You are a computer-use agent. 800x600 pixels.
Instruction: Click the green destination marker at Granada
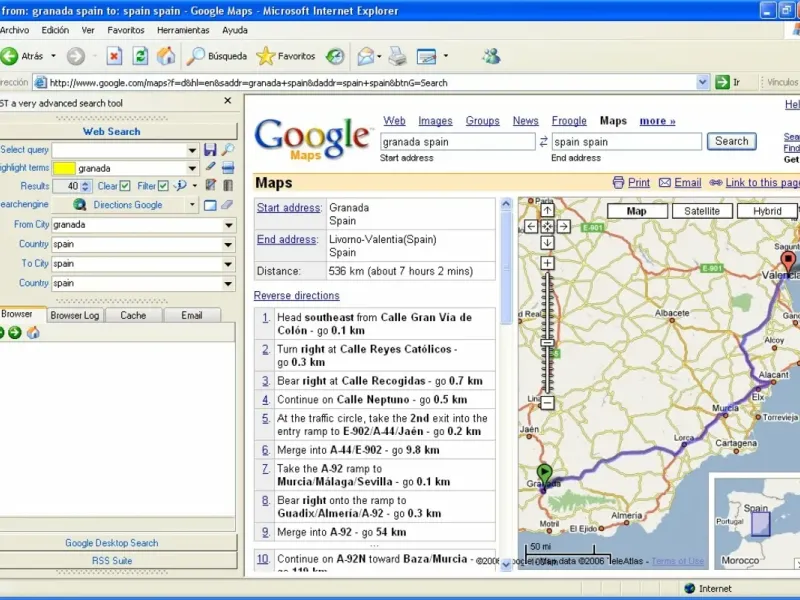(x=544, y=471)
